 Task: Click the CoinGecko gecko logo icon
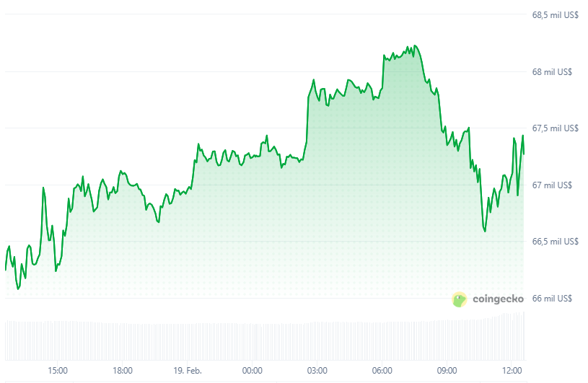click(x=460, y=299)
